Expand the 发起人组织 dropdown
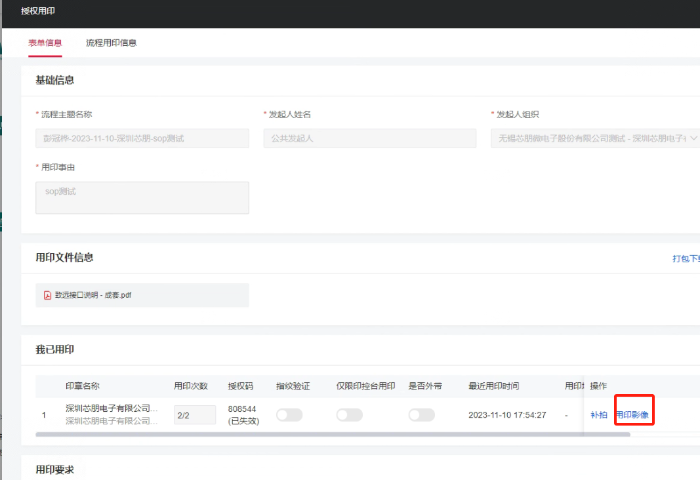The image size is (700, 480). click(x=692, y=139)
